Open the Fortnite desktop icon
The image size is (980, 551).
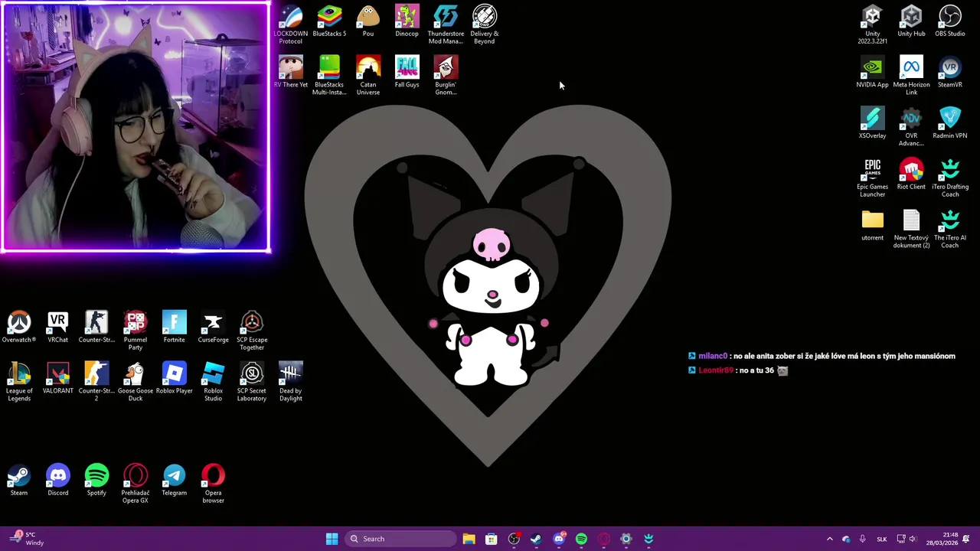coord(174,327)
